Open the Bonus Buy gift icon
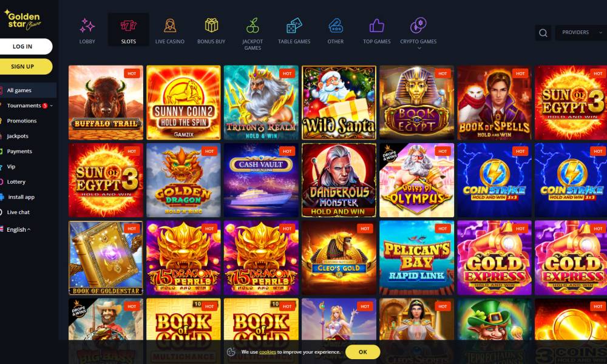607x364 pixels. point(211,25)
